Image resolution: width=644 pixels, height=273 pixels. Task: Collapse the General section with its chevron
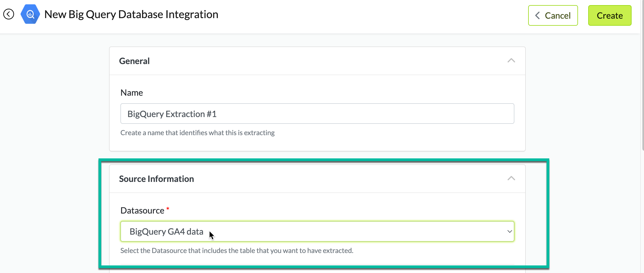511,61
